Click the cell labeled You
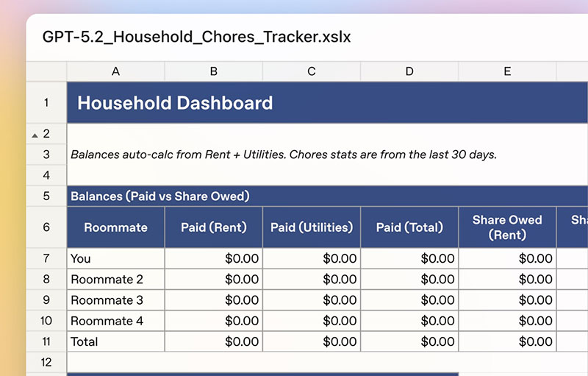 coord(115,258)
